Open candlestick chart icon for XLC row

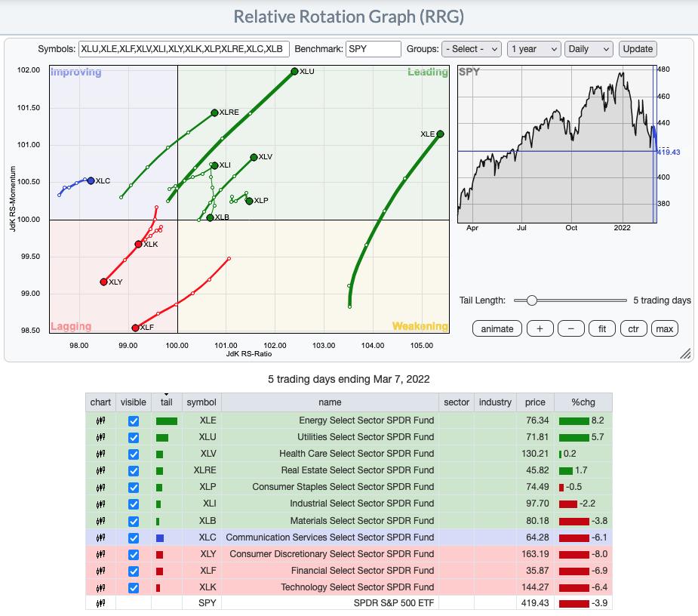point(100,537)
